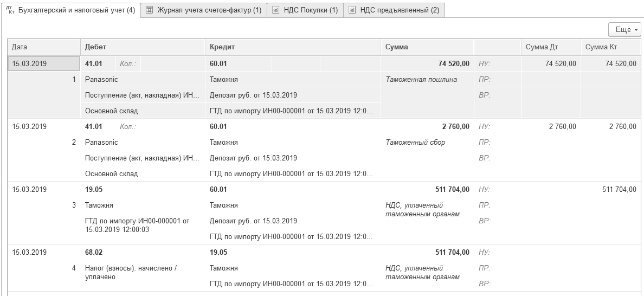Click the Дт/Кт icon on the first tab
Image resolution: width=644 pixels, height=296 pixels.
point(10,10)
